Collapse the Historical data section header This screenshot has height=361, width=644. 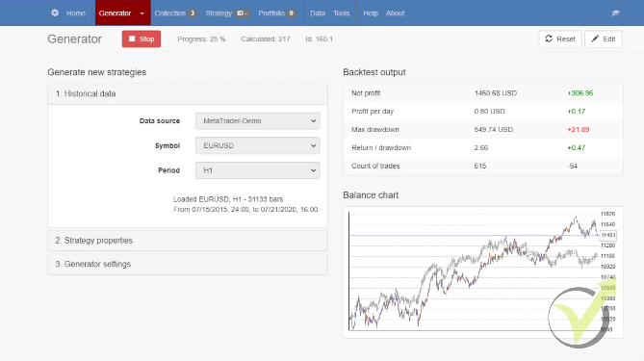tap(188, 94)
